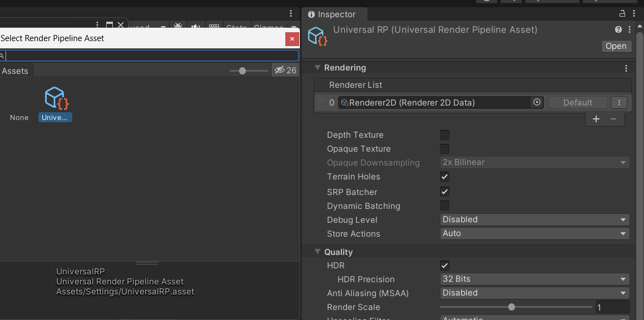This screenshot has height=320, width=644.
Task: Open the three-dot menu above the scene toolbar
Action: (x=291, y=13)
